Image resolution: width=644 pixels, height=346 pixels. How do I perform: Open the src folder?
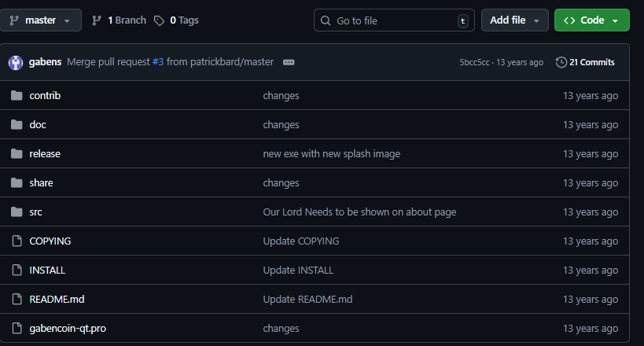click(x=35, y=212)
